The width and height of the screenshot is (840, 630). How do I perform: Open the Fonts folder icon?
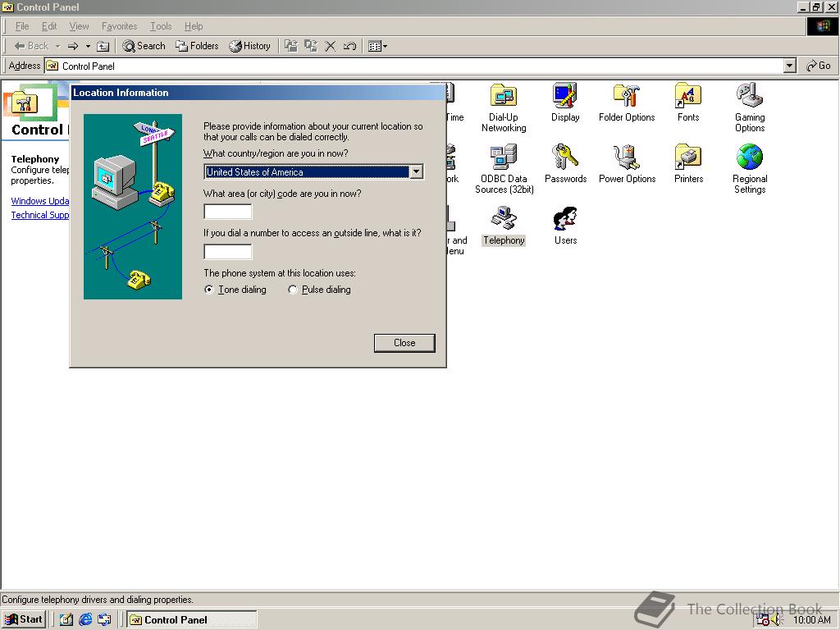coord(688,103)
